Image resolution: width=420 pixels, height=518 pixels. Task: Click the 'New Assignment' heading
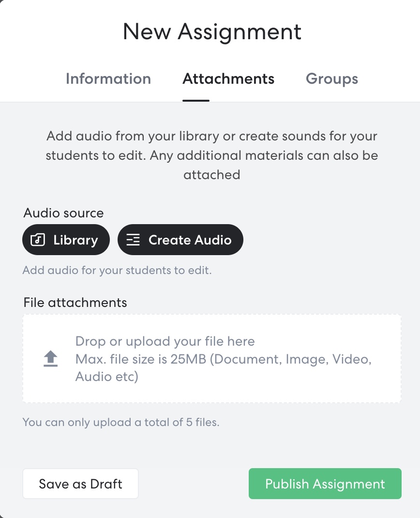212,32
